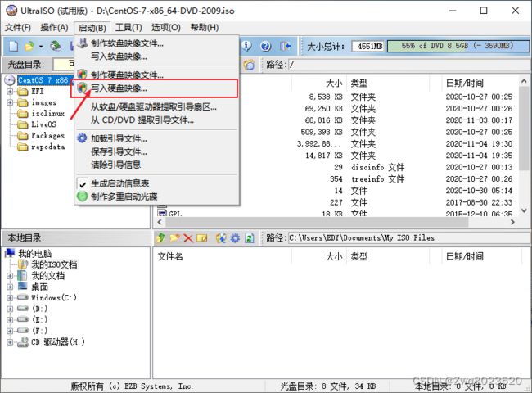Image resolution: width=532 pixels, height=393 pixels.
Task: Click the local up-folder green arrow icon
Action: (x=160, y=238)
